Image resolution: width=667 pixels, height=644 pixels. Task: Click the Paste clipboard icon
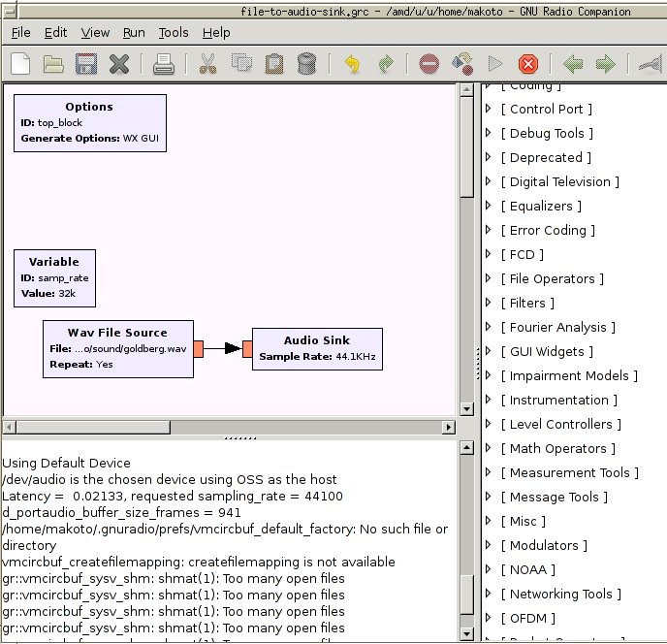274,64
